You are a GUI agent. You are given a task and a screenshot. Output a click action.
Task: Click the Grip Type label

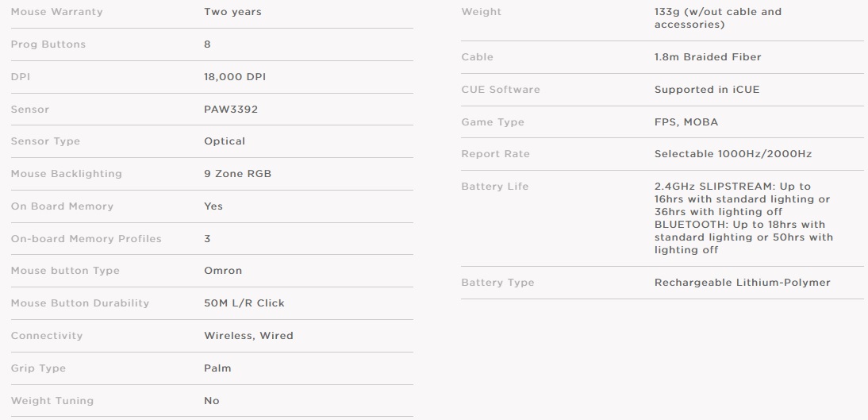pyautogui.click(x=38, y=368)
